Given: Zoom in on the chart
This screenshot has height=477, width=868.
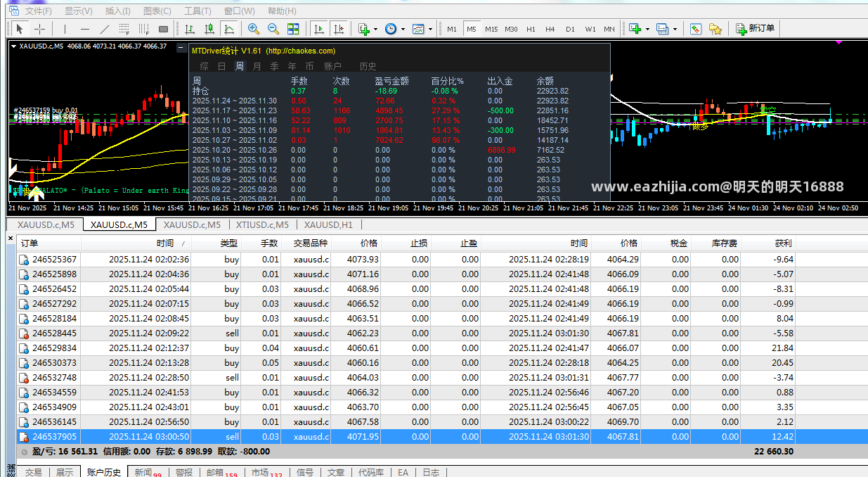Looking at the screenshot, I should (254, 29).
